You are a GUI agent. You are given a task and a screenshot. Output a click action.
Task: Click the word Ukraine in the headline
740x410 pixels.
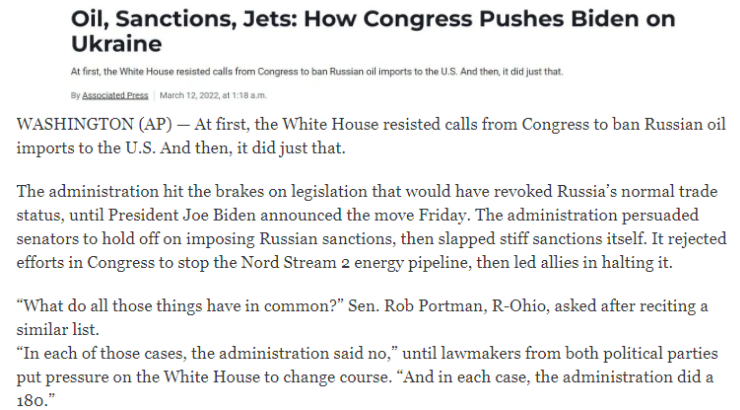pyautogui.click(x=116, y=44)
